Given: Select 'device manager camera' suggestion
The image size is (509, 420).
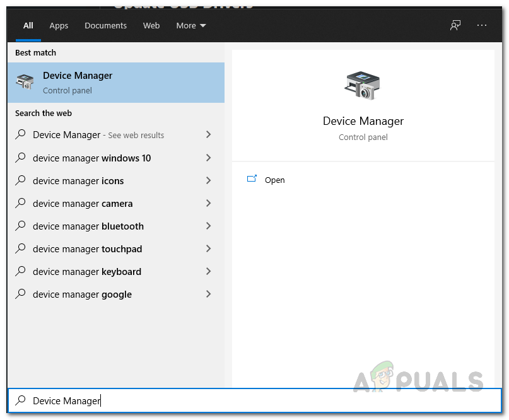Looking at the screenshot, I should (116, 204).
